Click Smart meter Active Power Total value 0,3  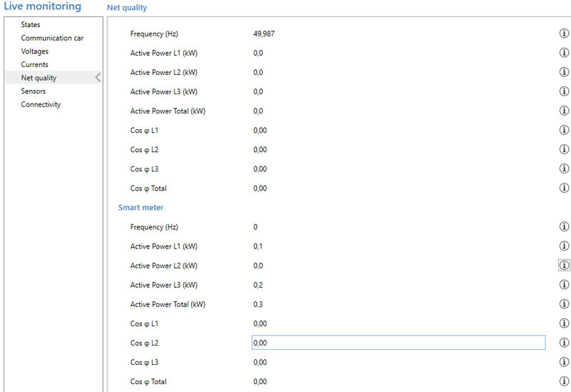(258, 304)
